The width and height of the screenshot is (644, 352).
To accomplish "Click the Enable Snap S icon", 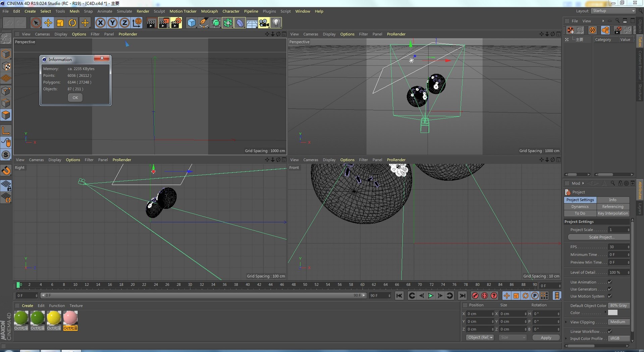I will (6, 155).
